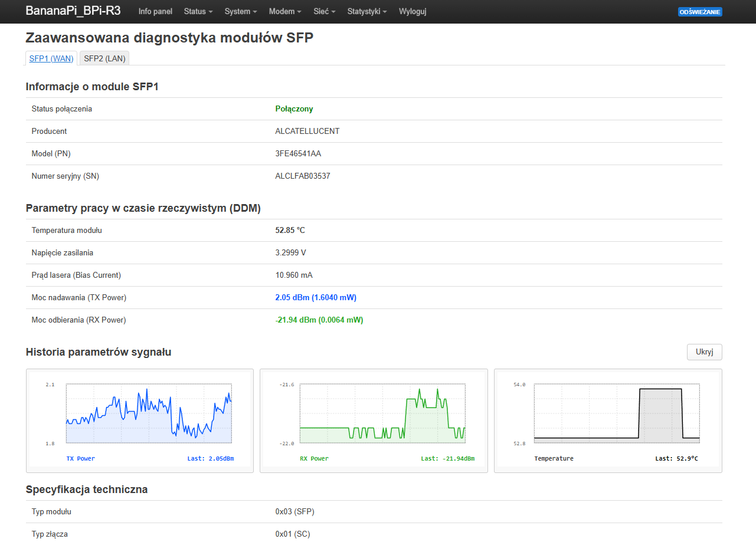
Task: Open the BananaPi_BPi-R3 home link
Action: click(73, 11)
